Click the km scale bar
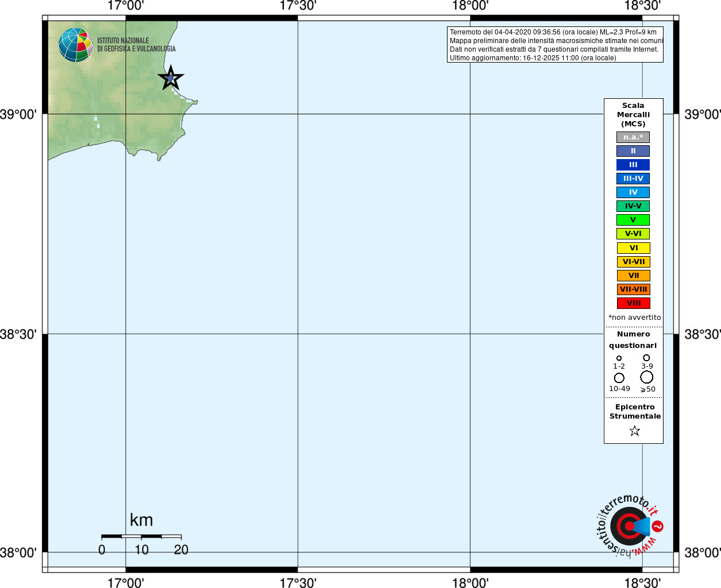 point(141,536)
